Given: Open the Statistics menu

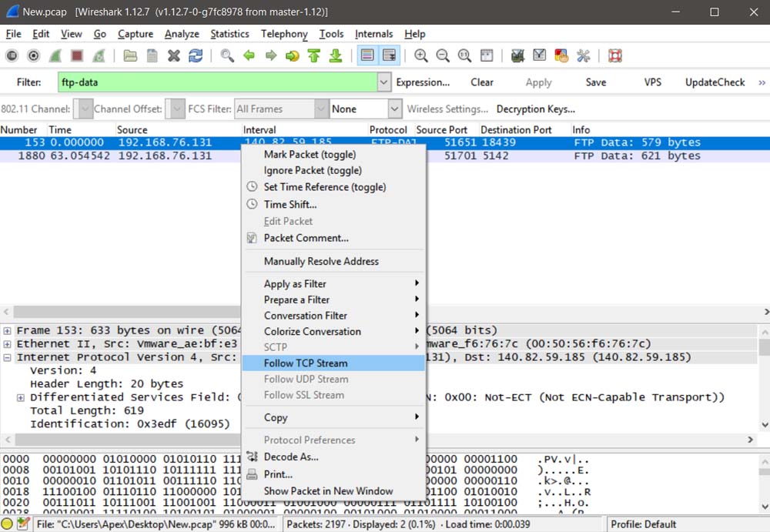Looking at the screenshot, I should pos(229,34).
